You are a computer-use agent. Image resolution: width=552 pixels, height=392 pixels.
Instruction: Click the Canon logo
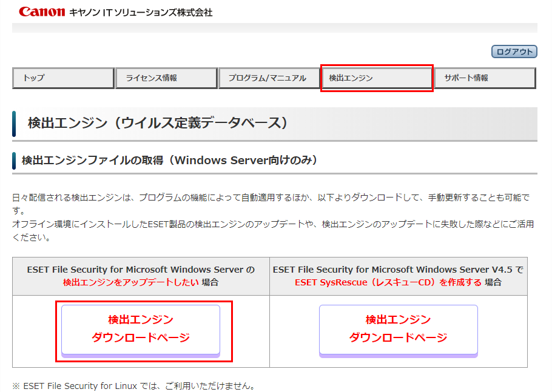[x=41, y=12]
